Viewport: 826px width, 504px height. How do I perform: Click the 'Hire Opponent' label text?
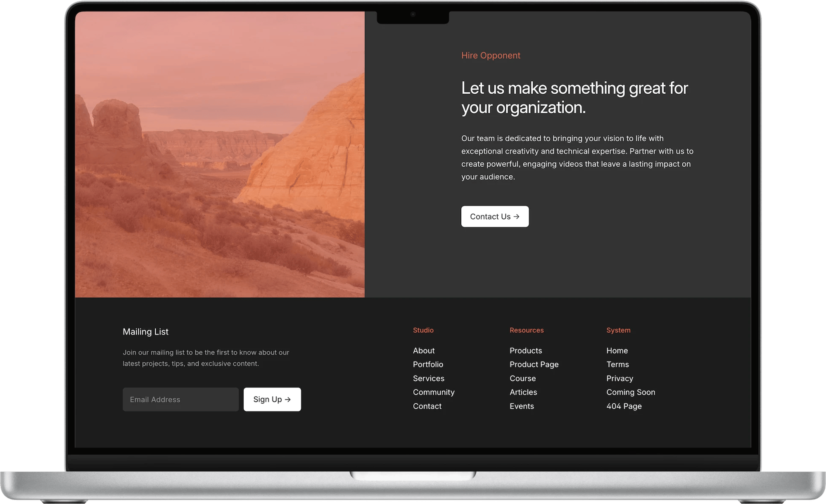tap(491, 55)
